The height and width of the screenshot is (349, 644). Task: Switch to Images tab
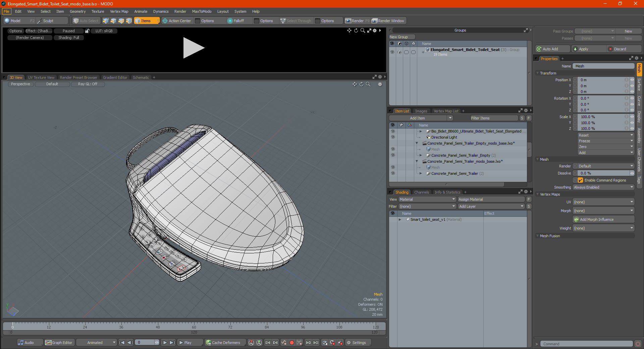[x=421, y=111]
